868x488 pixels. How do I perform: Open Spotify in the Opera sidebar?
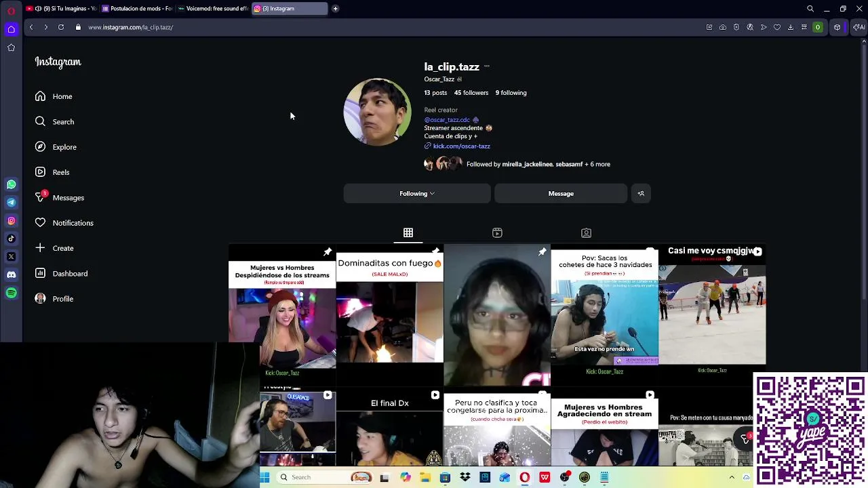[12, 293]
